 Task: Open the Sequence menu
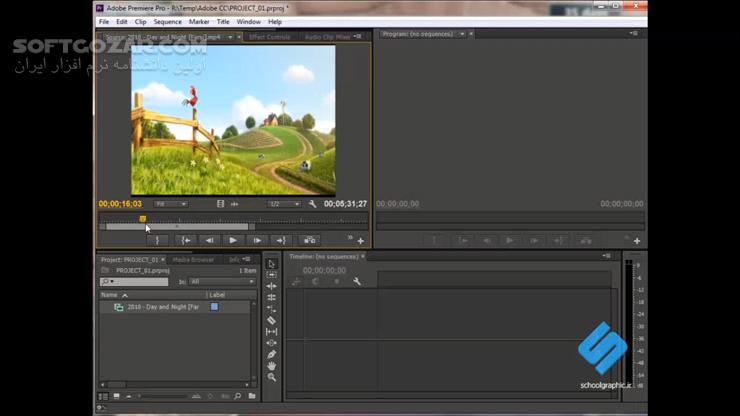point(168,22)
